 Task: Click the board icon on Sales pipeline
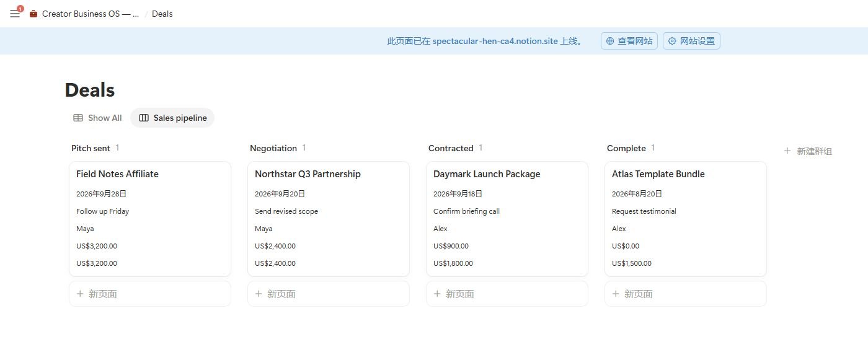(x=144, y=118)
